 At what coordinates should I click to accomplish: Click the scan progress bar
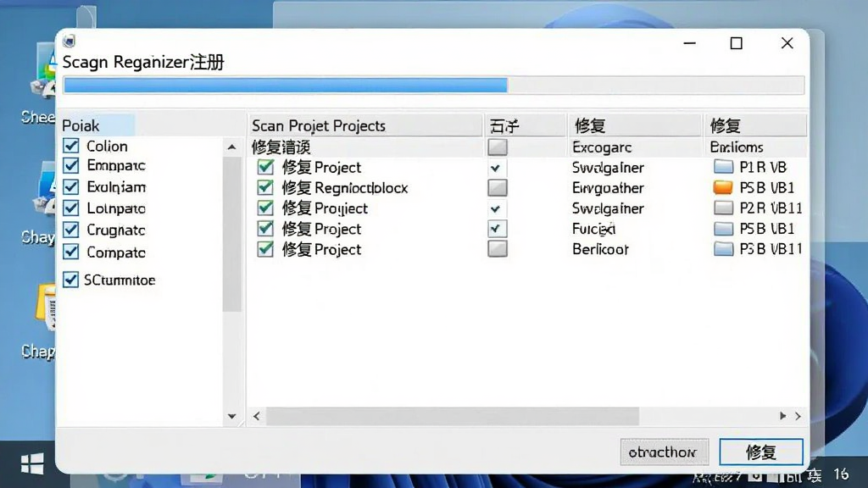pyautogui.click(x=433, y=86)
